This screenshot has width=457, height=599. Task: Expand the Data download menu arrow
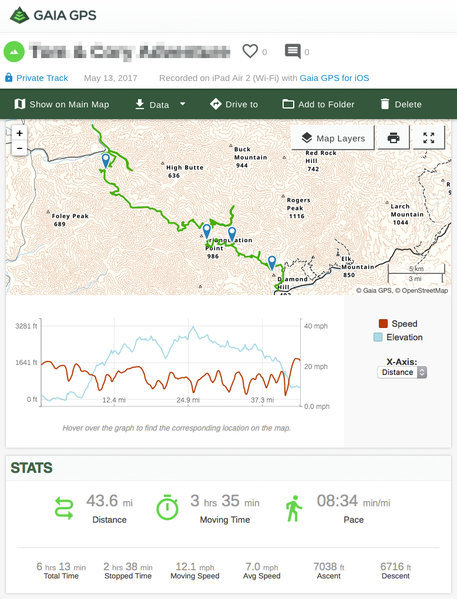click(x=183, y=104)
